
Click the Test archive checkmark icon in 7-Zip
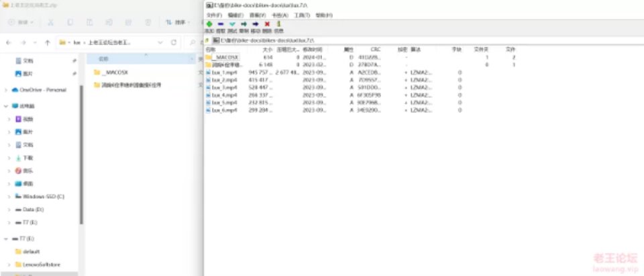(x=232, y=24)
